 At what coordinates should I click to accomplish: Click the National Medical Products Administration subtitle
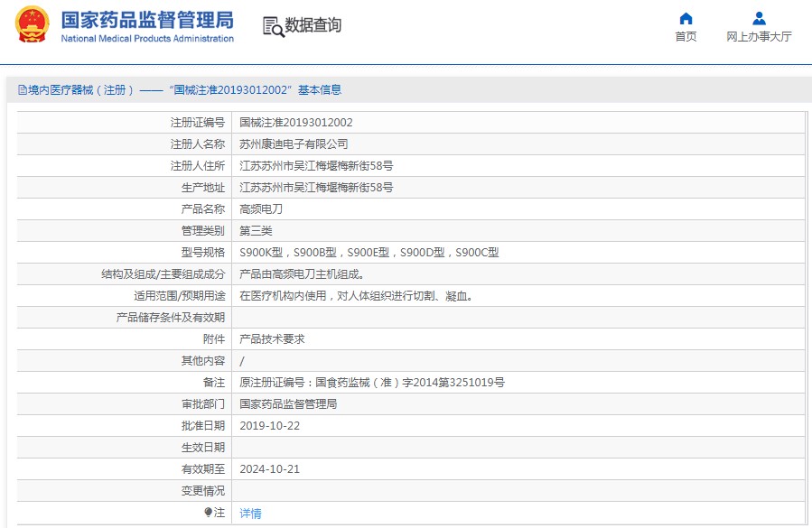tap(146, 39)
